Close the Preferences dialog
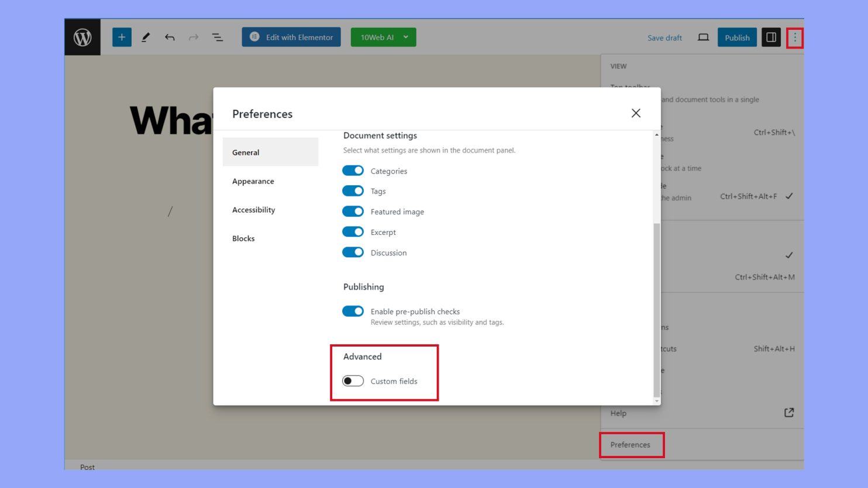 pos(636,113)
